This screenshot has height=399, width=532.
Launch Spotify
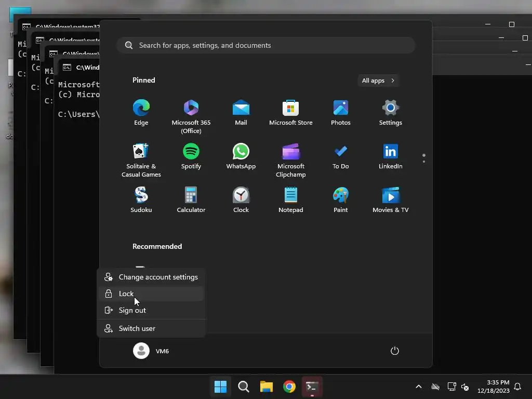pyautogui.click(x=191, y=156)
